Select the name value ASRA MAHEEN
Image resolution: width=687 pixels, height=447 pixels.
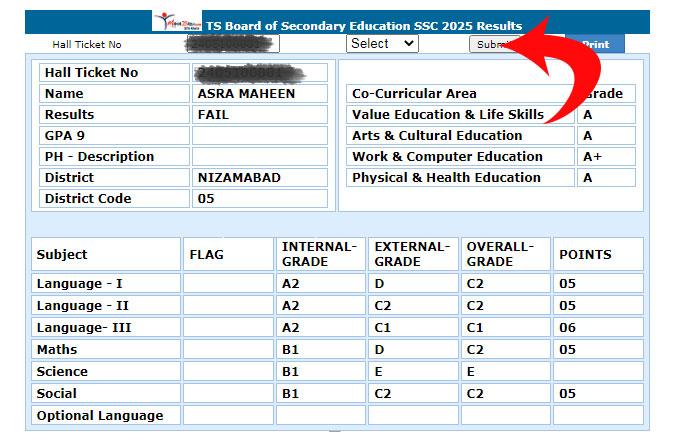246,94
